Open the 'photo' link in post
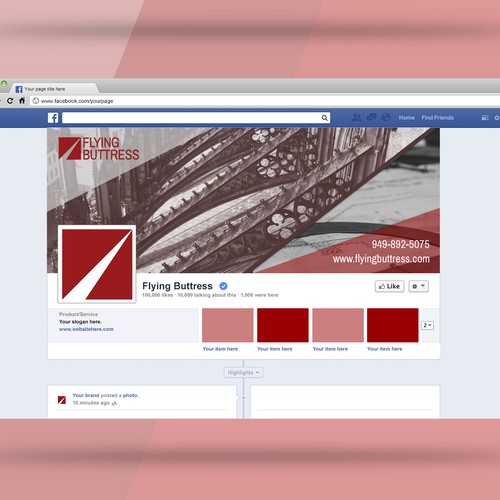The height and width of the screenshot is (500, 500). coord(130,396)
